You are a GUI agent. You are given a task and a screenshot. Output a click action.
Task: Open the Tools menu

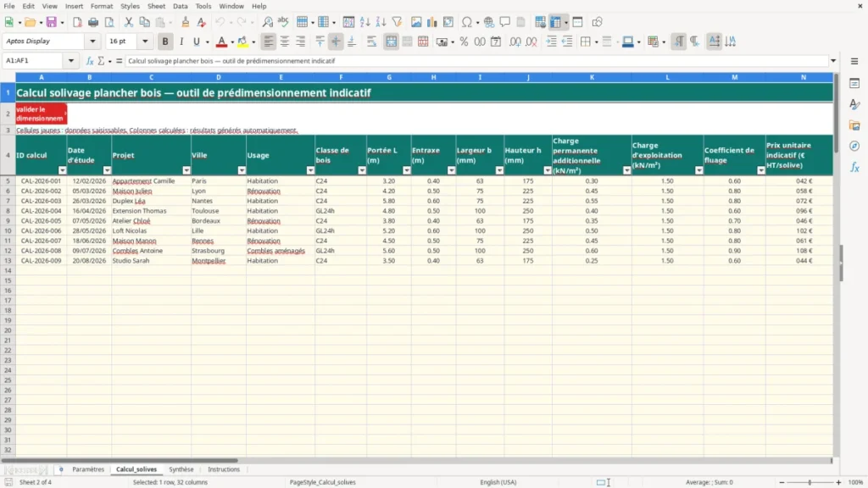(x=203, y=6)
